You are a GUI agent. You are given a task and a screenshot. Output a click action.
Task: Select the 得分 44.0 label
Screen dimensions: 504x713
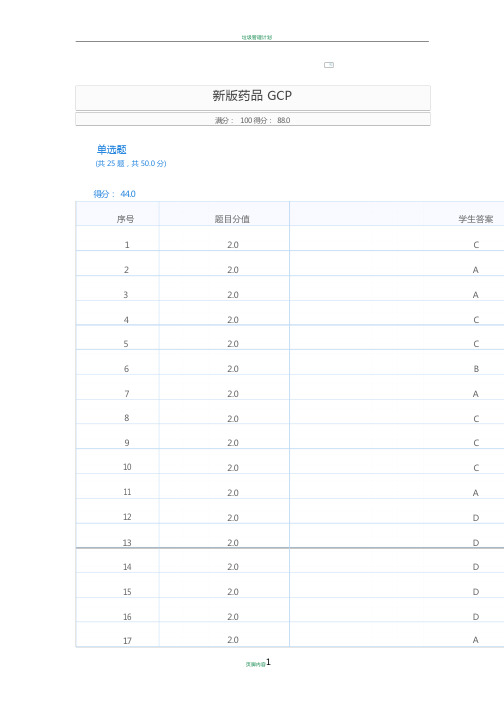click(x=115, y=194)
